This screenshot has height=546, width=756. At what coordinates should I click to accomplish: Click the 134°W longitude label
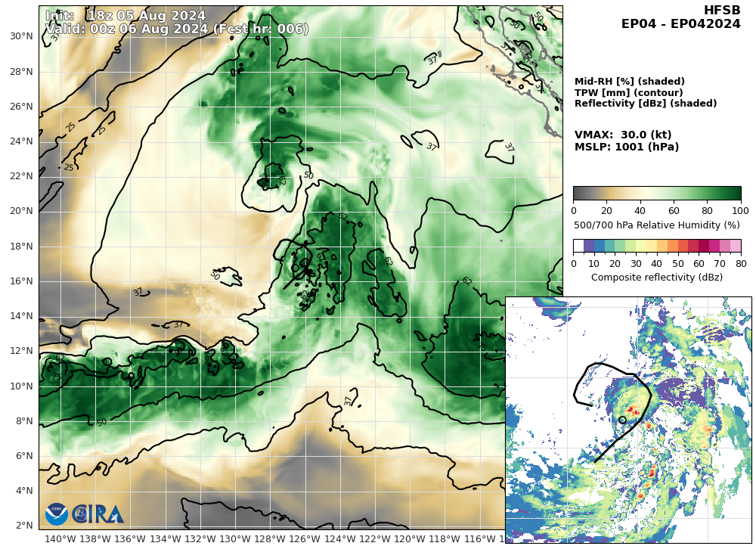click(166, 538)
